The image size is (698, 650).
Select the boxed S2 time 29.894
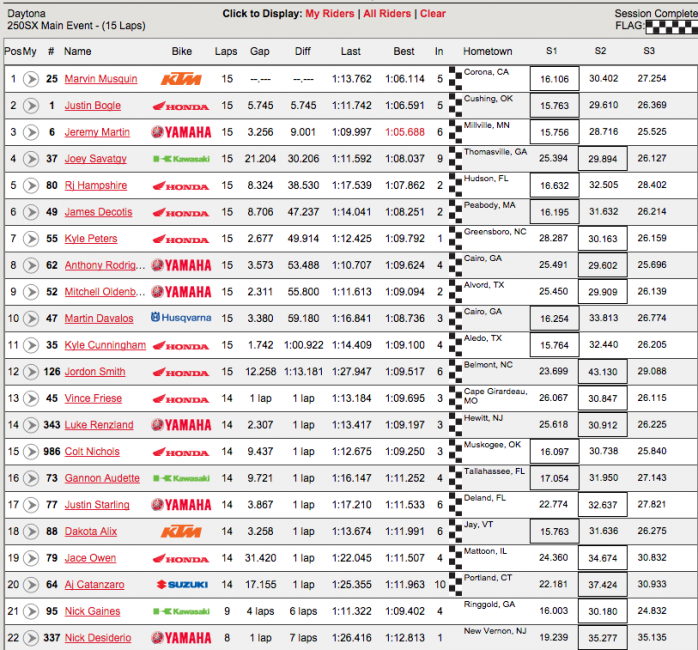[603, 159]
